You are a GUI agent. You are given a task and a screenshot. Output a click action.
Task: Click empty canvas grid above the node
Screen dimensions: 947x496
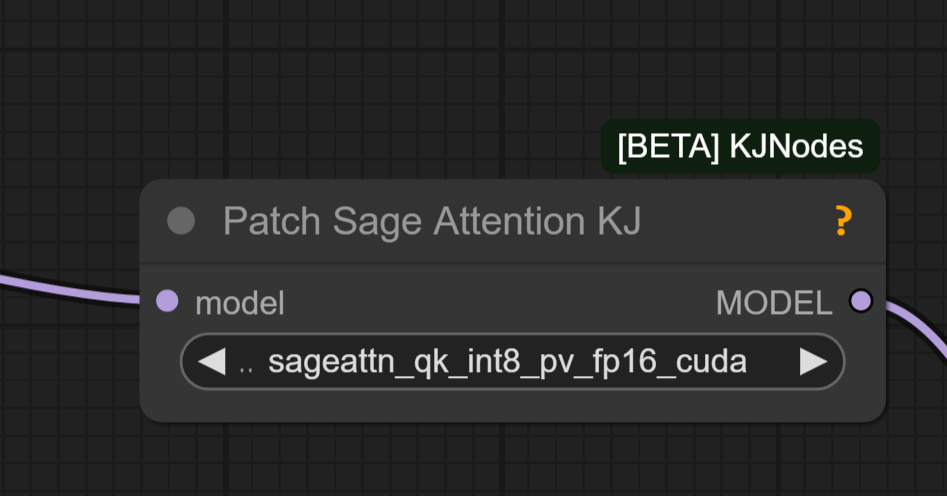tap(362, 91)
